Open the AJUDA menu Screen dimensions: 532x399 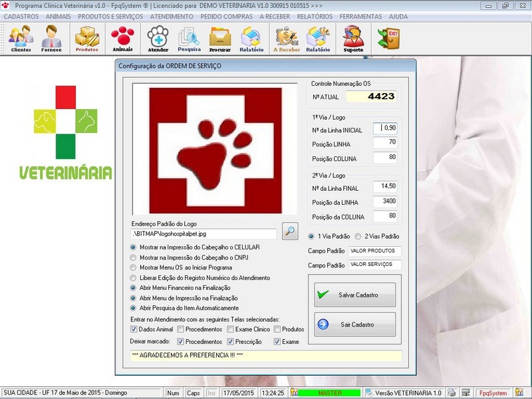[x=398, y=17]
